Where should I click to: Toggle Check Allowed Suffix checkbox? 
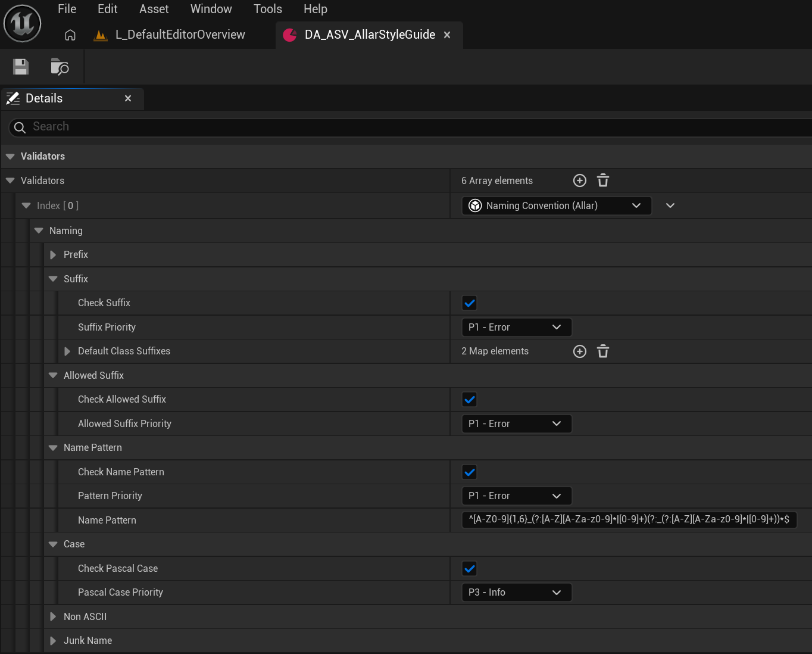click(x=470, y=400)
